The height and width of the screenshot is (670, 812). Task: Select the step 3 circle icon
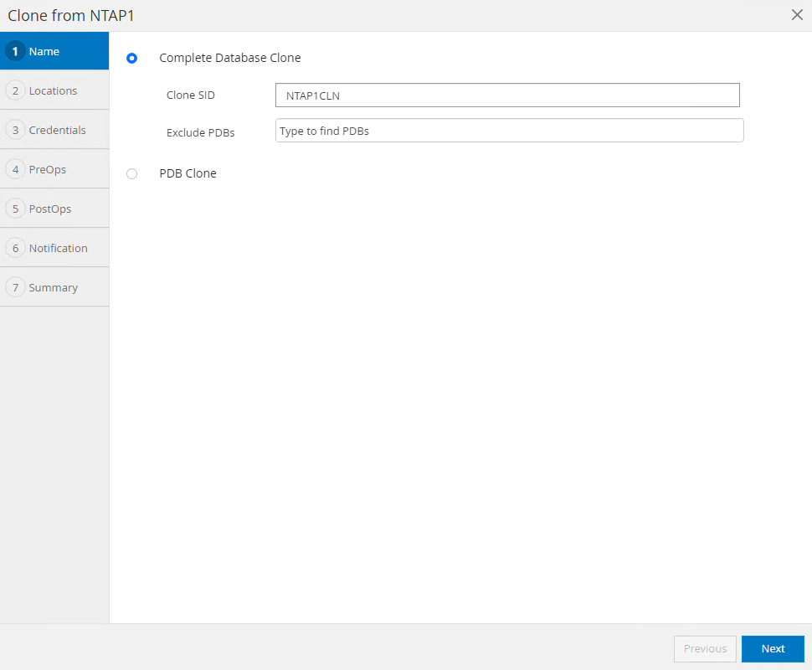tap(15, 130)
